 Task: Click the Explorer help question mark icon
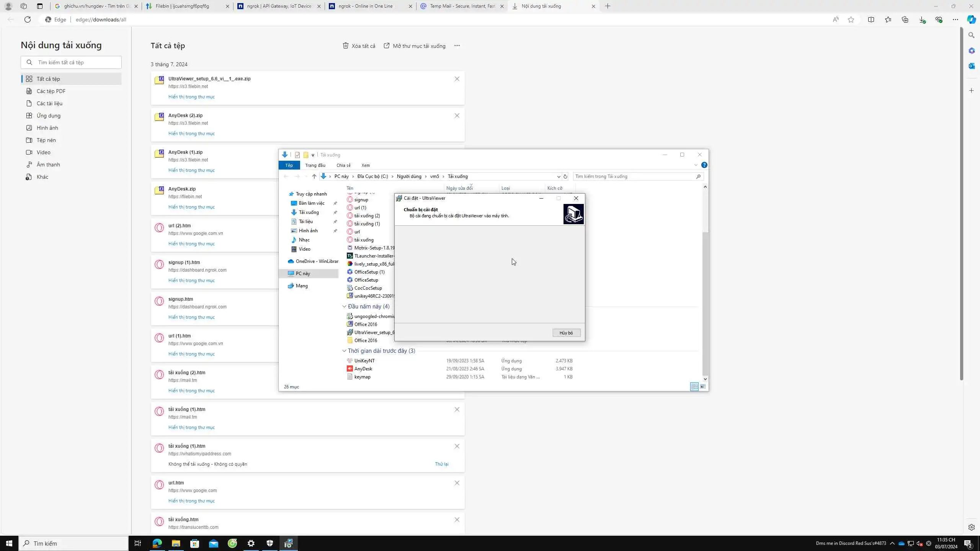pos(704,165)
